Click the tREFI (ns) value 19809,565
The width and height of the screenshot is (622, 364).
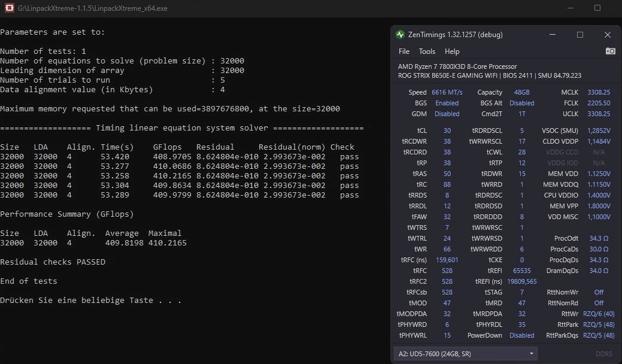click(x=521, y=281)
